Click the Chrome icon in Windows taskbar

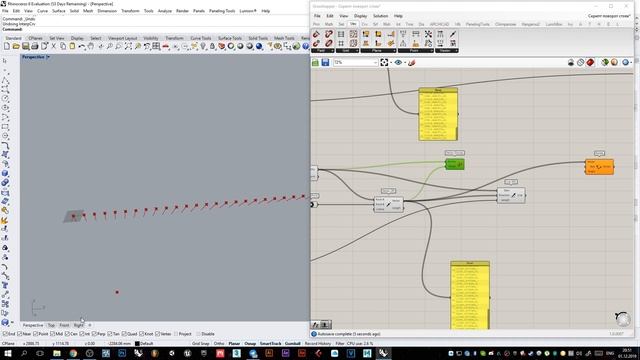tap(73, 353)
